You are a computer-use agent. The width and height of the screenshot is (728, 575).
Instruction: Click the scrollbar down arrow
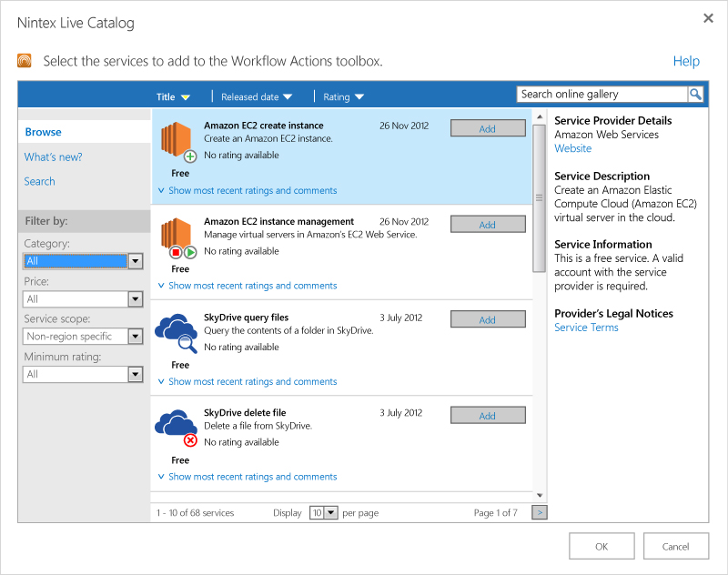click(x=540, y=495)
